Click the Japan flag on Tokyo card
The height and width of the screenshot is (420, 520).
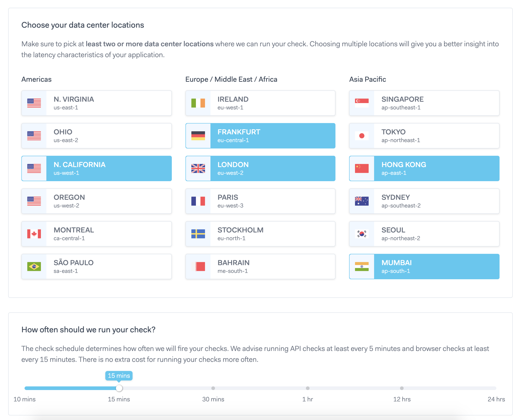pyautogui.click(x=362, y=136)
